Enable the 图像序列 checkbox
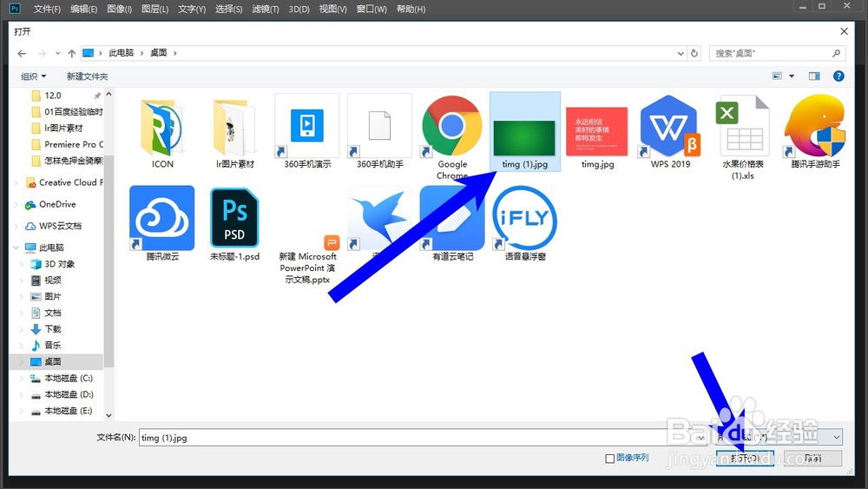The image size is (868, 489). coord(609,459)
